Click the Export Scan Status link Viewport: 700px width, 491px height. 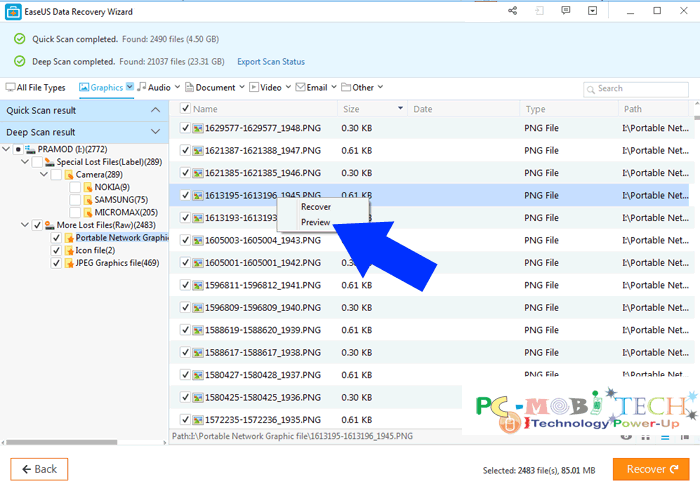(271, 62)
